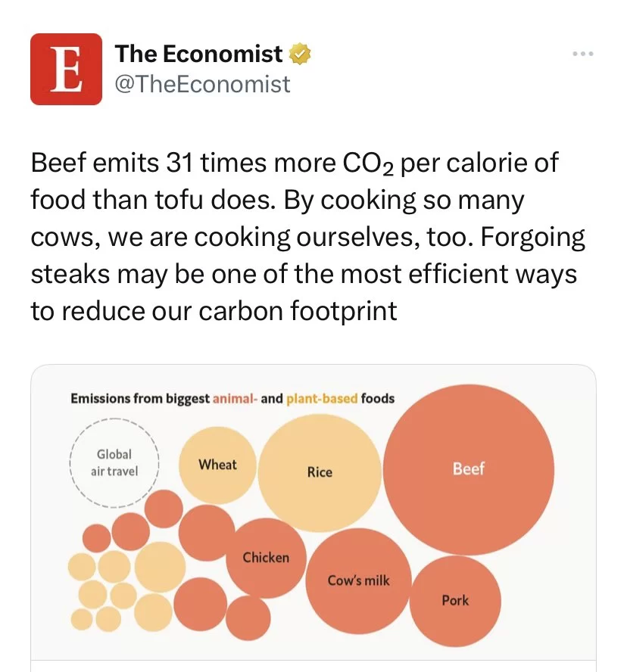Click unlabeled orange bubble below Chicken
Screen dimensions: 627x672
248,618
